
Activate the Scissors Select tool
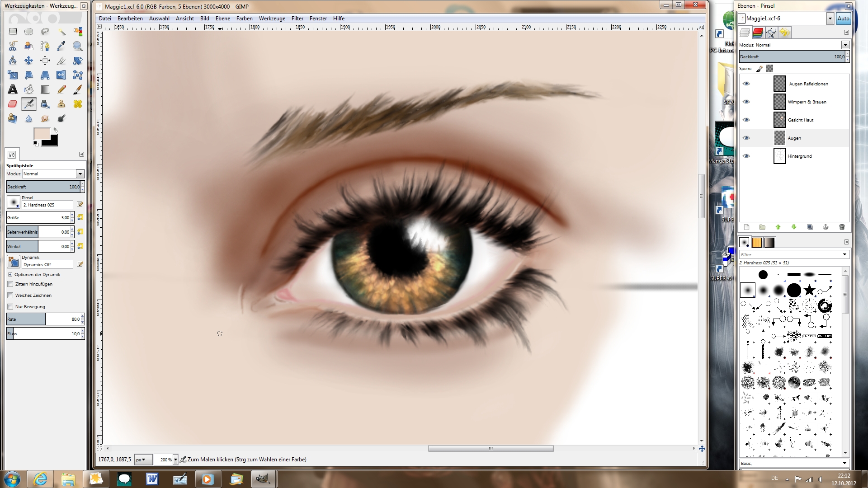(x=13, y=46)
